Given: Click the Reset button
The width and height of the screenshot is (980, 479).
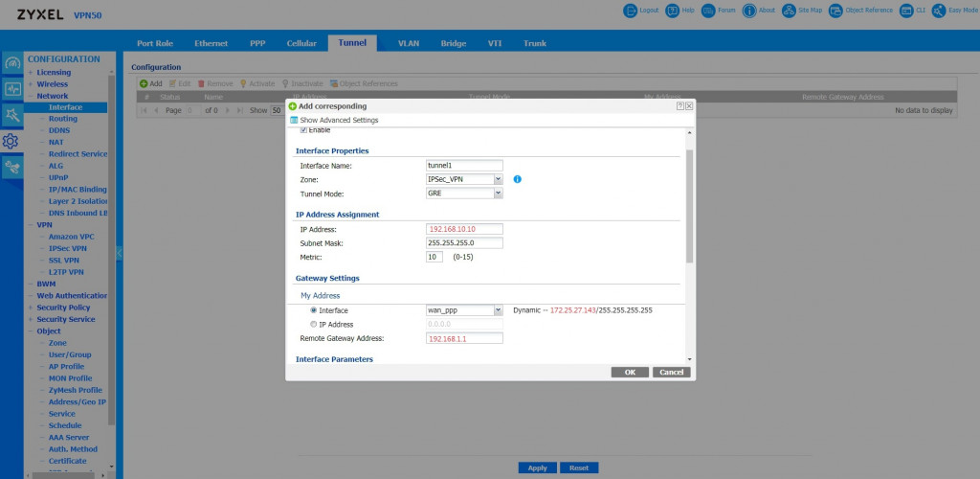Looking at the screenshot, I should pyautogui.click(x=579, y=468).
